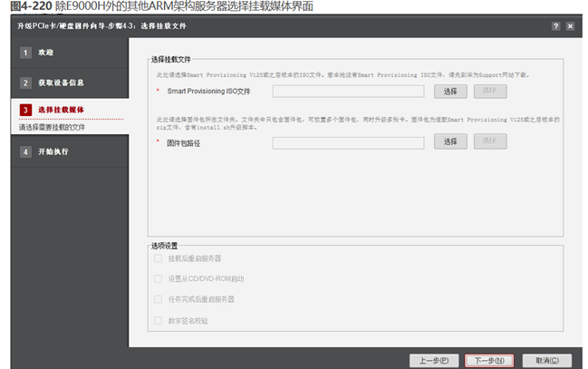Click the Smart Provisioning ISO file field
Screen dimensions: 588x369
tap(348, 91)
